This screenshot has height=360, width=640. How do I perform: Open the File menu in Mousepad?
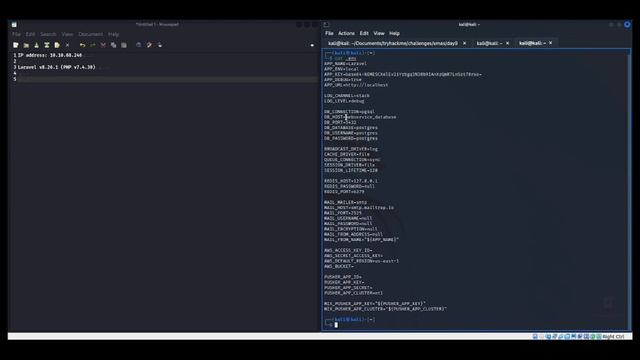16,34
